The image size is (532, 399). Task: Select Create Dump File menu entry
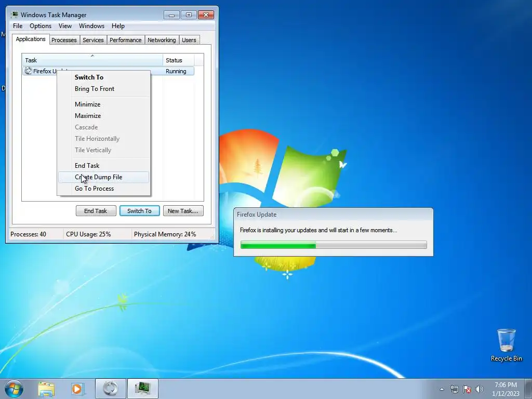tap(104, 177)
